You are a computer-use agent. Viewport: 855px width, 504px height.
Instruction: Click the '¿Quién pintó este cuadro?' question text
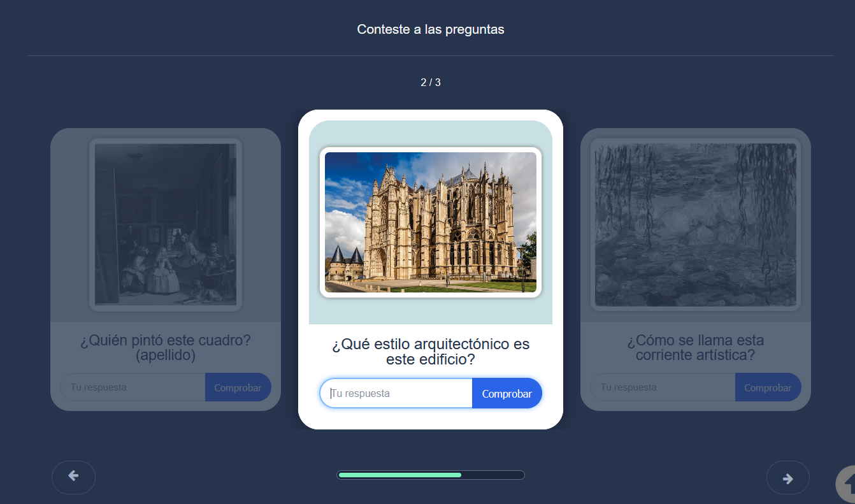point(166,341)
